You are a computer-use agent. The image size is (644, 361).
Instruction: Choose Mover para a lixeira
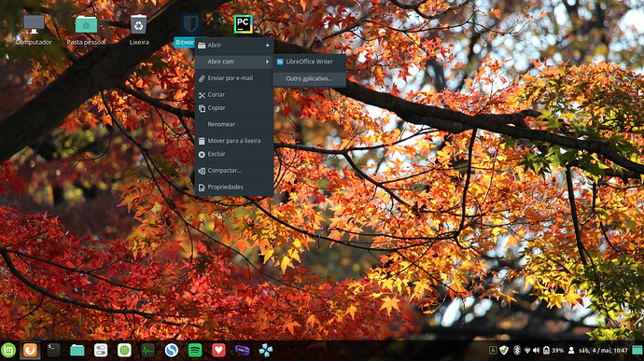coord(234,141)
